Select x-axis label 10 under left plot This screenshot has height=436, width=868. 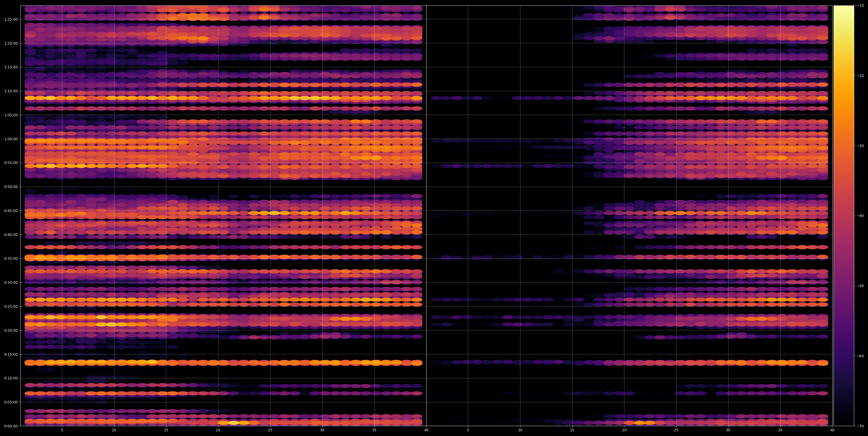114,430
